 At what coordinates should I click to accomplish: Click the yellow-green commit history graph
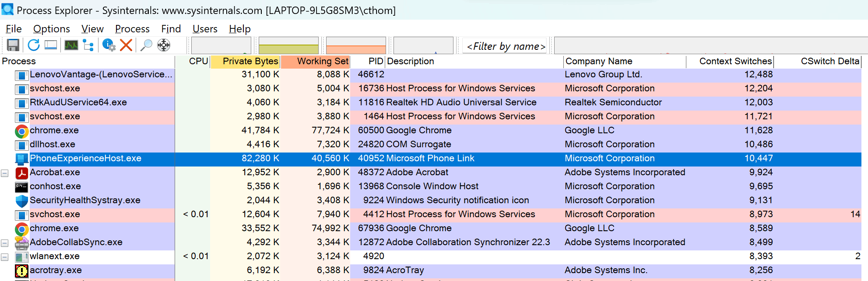[288, 45]
